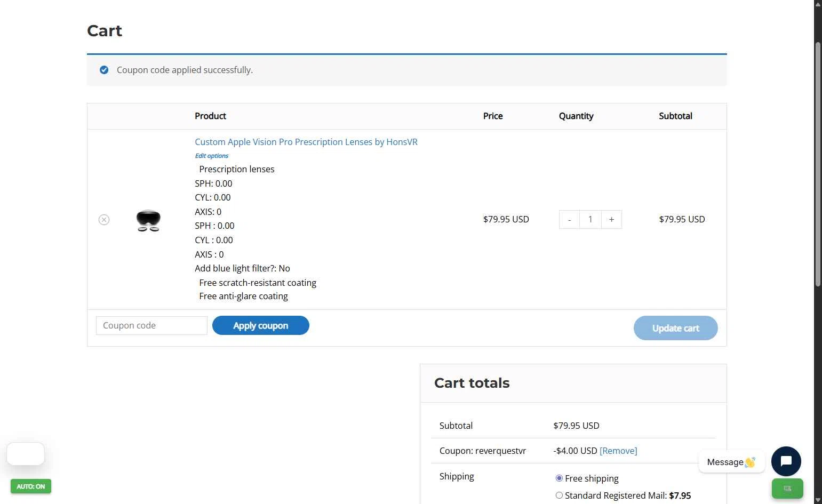822x504 pixels.
Task: Select the 'Free scratch-resistant coating' text
Action: coord(258,283)
